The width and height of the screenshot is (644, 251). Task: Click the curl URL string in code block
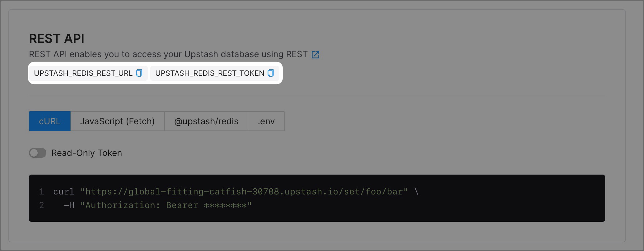244,191
